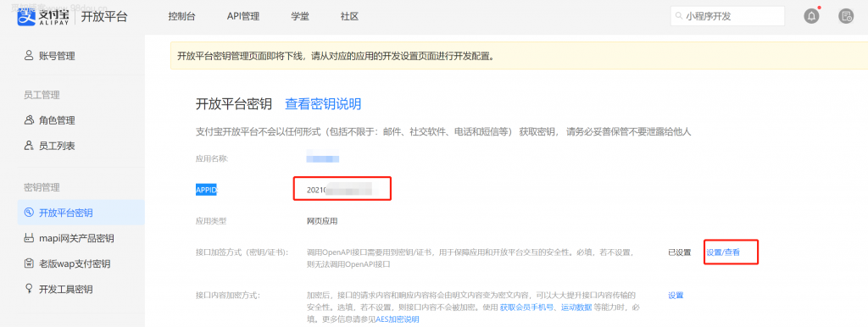Image resolution: width=868 pixels, height=327 pixels.
Task: Click the Alipay logo icon
Action: [x=25, y=16]
